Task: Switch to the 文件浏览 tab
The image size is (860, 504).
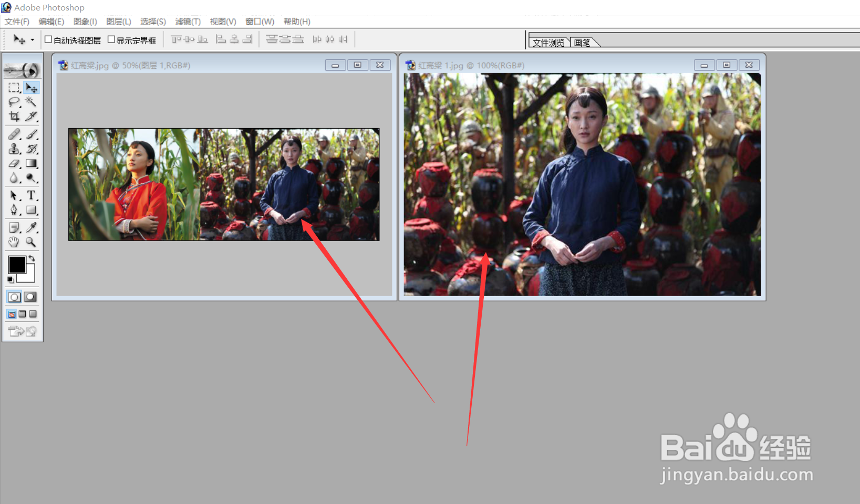Action: (548, 43)
